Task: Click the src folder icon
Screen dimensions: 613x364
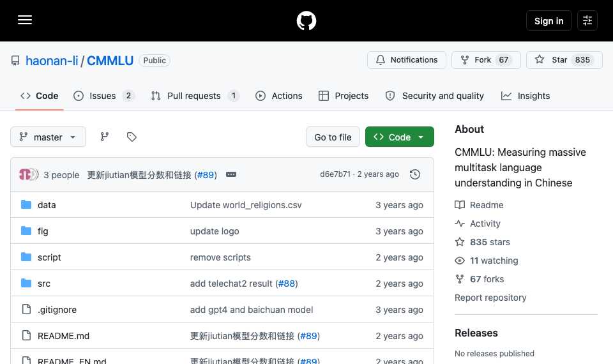Action: (x=26, y=283)
